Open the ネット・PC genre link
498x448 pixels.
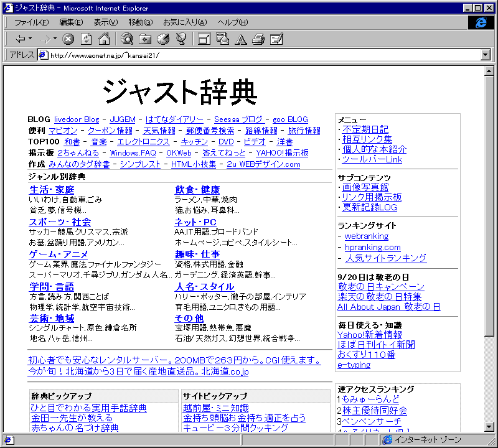195,222
